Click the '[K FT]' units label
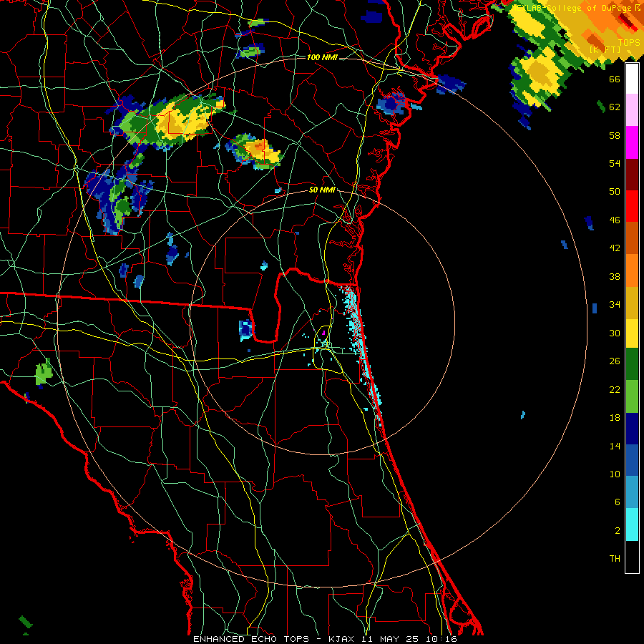The image size is (644, 644). [x=605, y=49]
